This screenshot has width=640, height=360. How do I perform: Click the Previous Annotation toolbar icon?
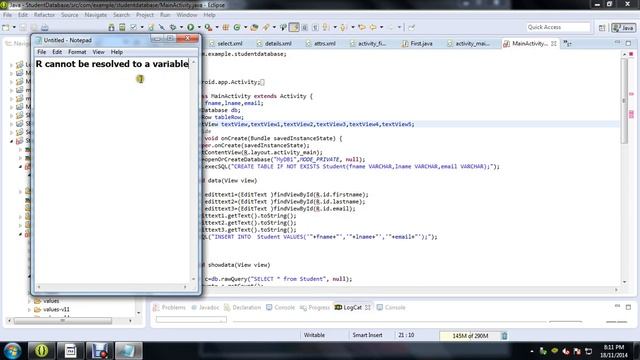343,27
